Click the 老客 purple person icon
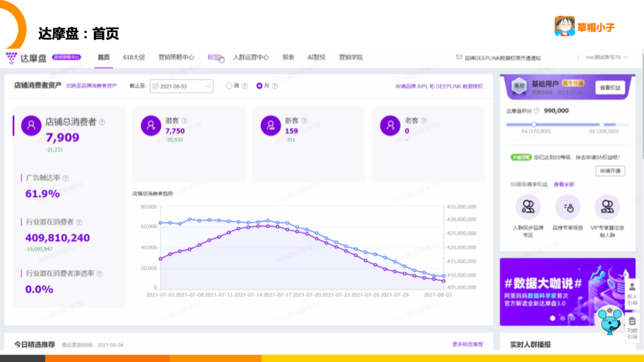This screenshot has height=362, width=644. (x=390, y=125)
